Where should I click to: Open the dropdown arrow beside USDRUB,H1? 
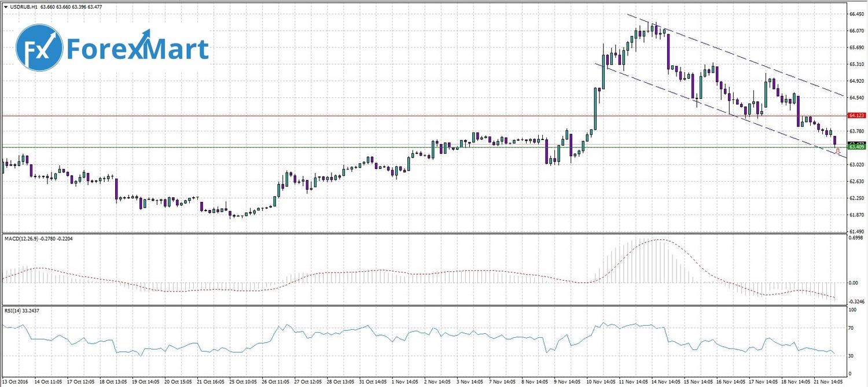6,6
